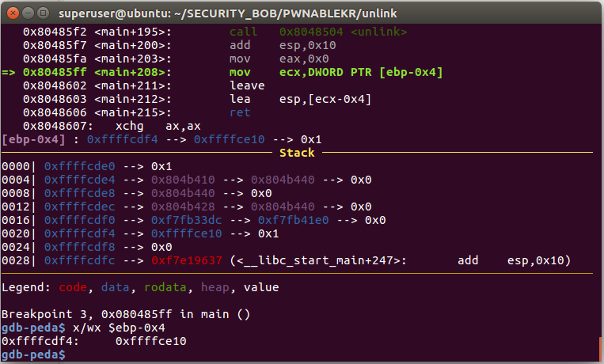Click stack address 0xffffcde0
604x364 pixels.
[x=79, y=166]
